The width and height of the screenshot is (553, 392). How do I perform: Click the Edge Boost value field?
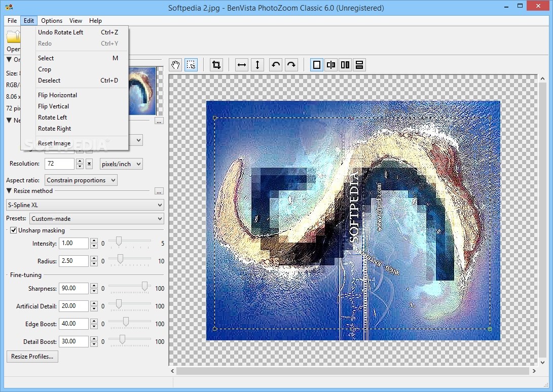[x=73, y=324]
